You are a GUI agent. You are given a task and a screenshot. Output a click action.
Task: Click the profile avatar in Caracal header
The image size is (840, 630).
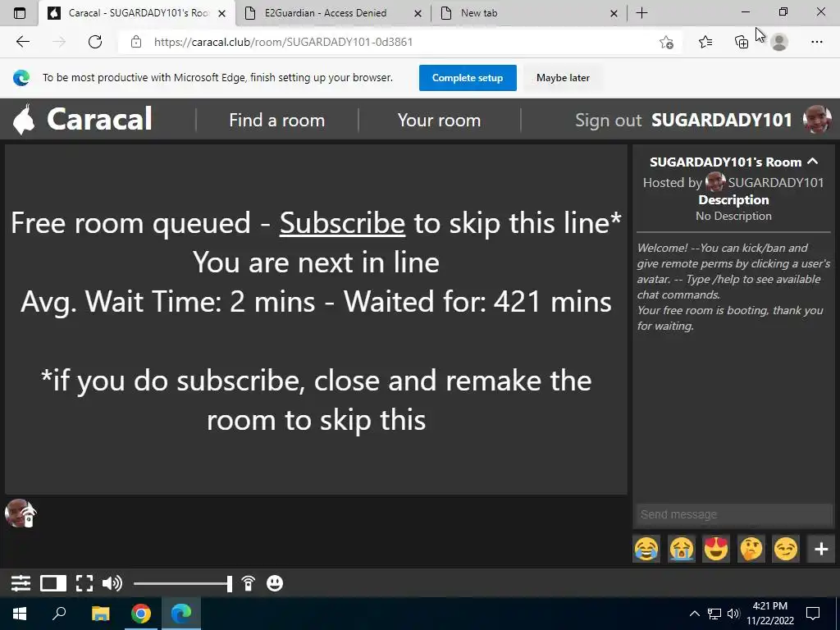818,119
